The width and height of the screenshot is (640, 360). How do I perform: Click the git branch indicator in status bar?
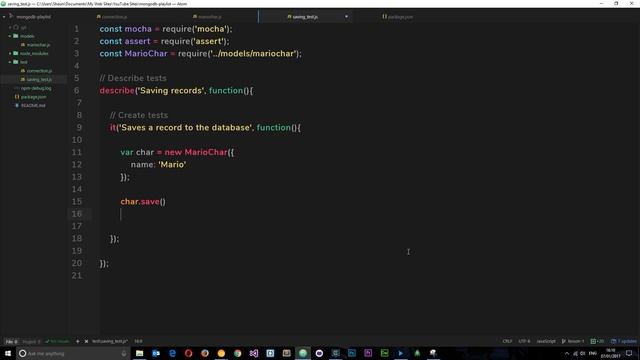coord(573,341)
